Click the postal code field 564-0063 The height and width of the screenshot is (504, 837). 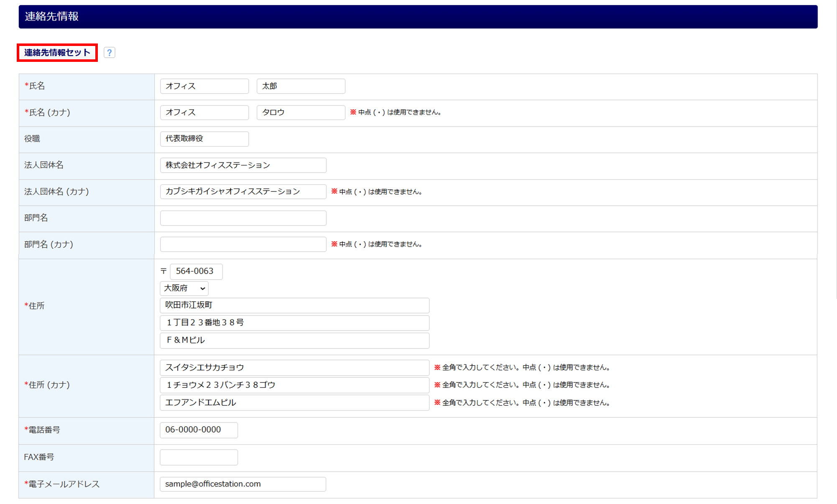196,271
